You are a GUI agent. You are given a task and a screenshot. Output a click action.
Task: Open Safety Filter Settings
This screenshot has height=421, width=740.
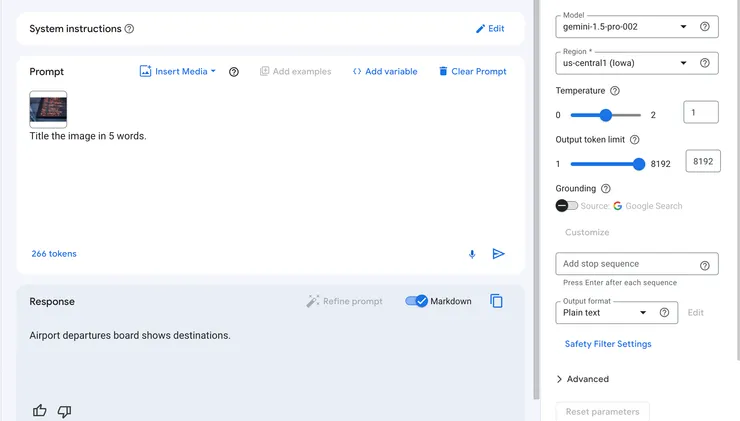(608, 344)
